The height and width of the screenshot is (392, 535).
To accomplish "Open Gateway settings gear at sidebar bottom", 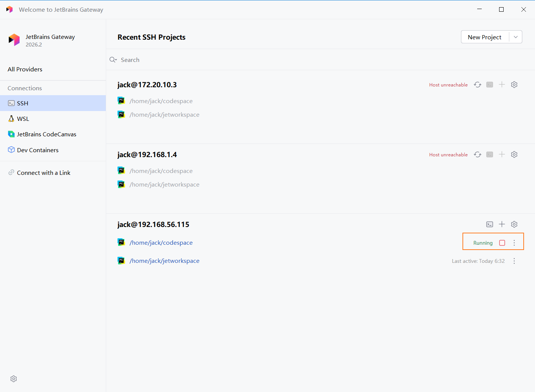I will (x=14, y=379).
